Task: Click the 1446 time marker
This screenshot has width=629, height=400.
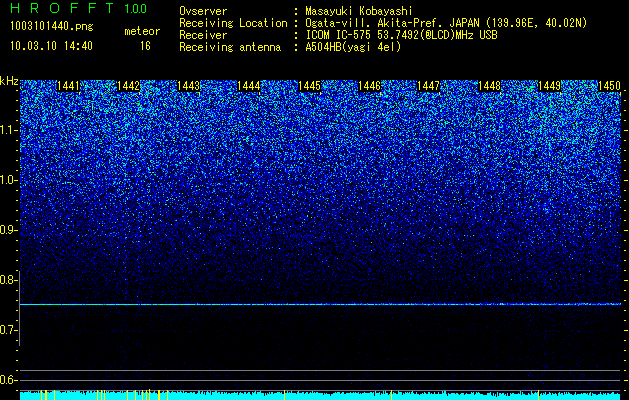Action: pyautogui.click(x=369, y=86)
